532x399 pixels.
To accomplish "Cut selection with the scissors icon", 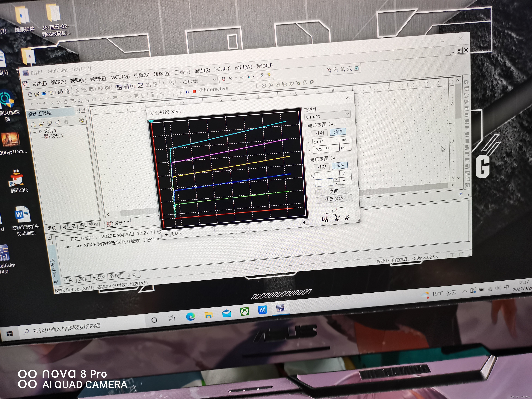I will tap(77, 90).
